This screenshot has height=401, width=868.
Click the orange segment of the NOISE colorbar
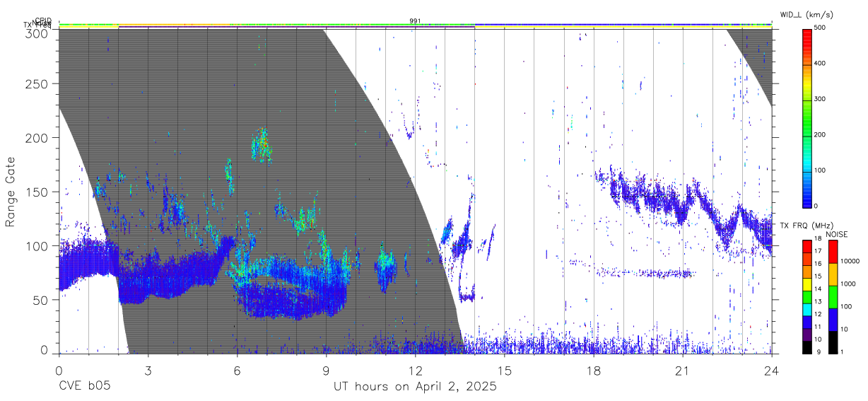[833, 274]
